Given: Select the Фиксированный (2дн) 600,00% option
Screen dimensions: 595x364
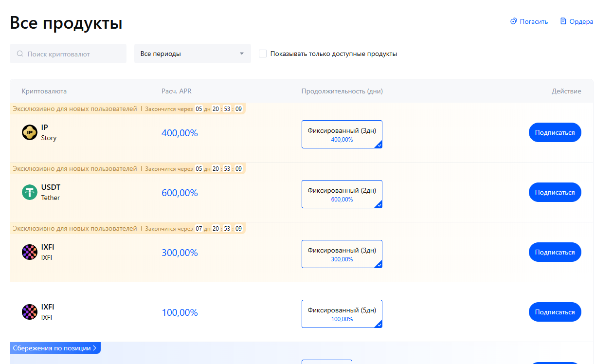Looking at the screenshot, I should point(342,194).
